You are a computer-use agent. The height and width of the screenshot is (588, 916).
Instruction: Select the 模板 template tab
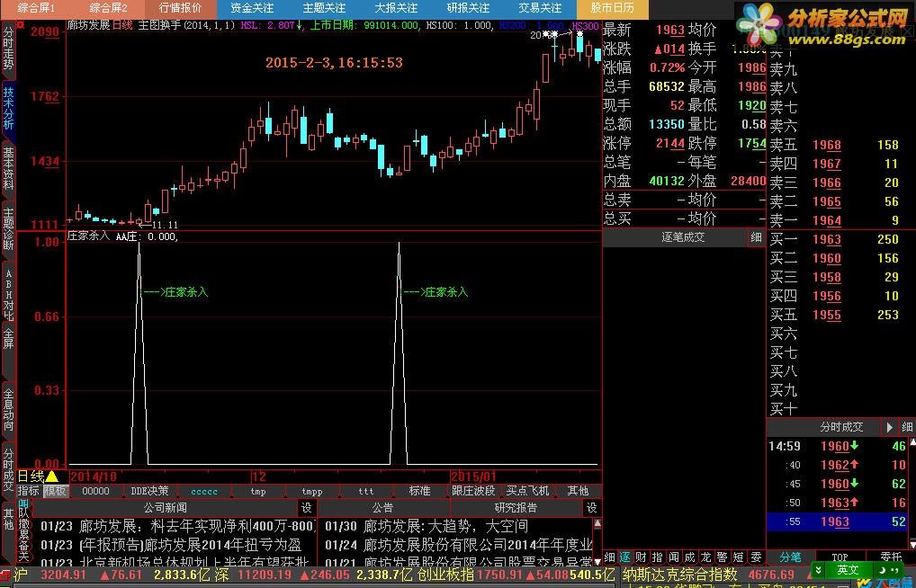tap(56, 491)
